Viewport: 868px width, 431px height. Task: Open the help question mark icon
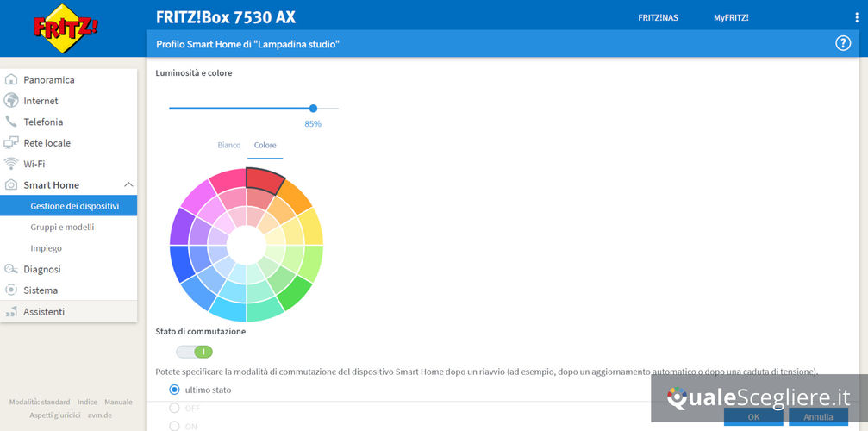(843, 43)
